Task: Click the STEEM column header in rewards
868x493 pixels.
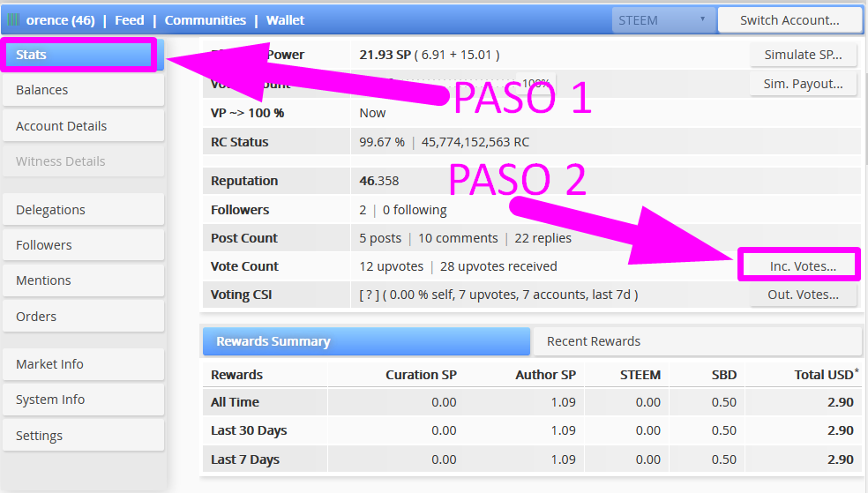Action: 640,375
